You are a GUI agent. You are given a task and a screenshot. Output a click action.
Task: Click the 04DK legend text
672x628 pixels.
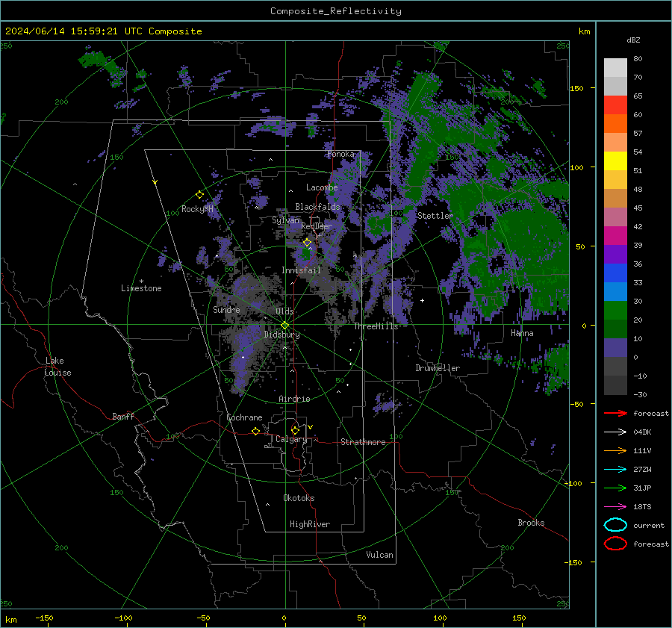pyautogui.click(x=642, y=432)
